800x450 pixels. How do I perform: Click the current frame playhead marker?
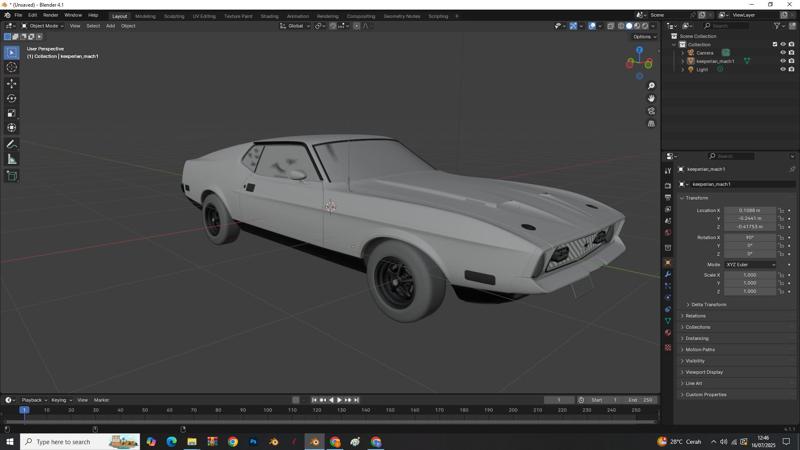(23, 410)
